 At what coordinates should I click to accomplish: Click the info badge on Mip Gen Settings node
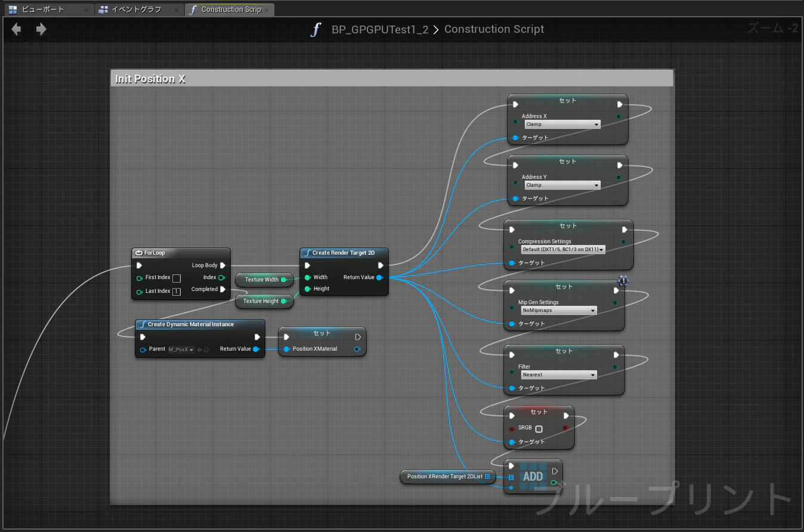[623, 280]
